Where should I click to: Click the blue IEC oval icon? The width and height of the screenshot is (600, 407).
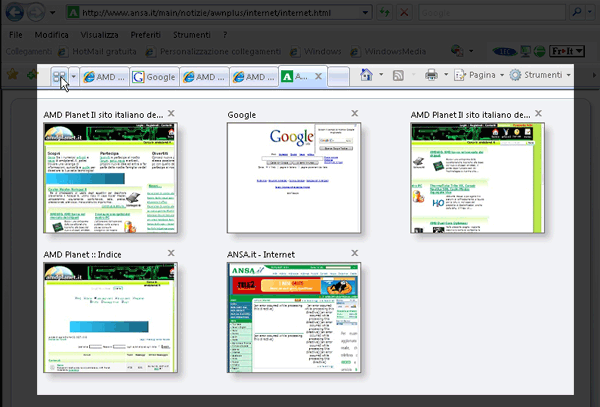[505, 51]
